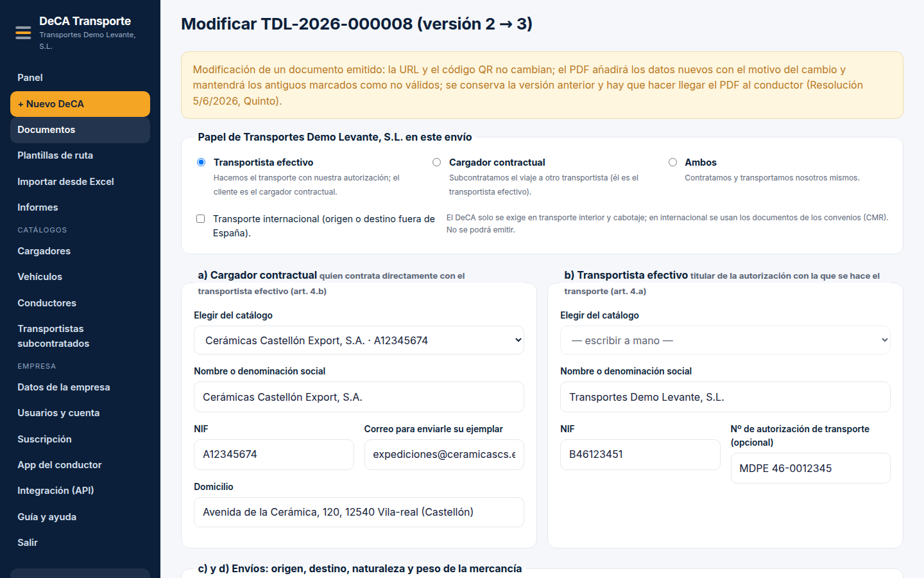Go to Usuarios y cuenta

tap(80, 413)
